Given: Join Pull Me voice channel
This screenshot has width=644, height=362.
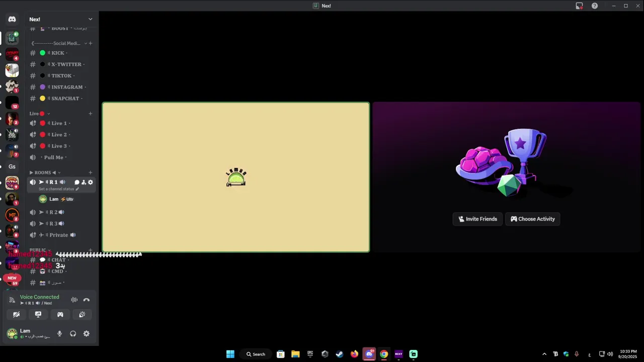Looking at the screenshot, I should [x=61, y=157].
